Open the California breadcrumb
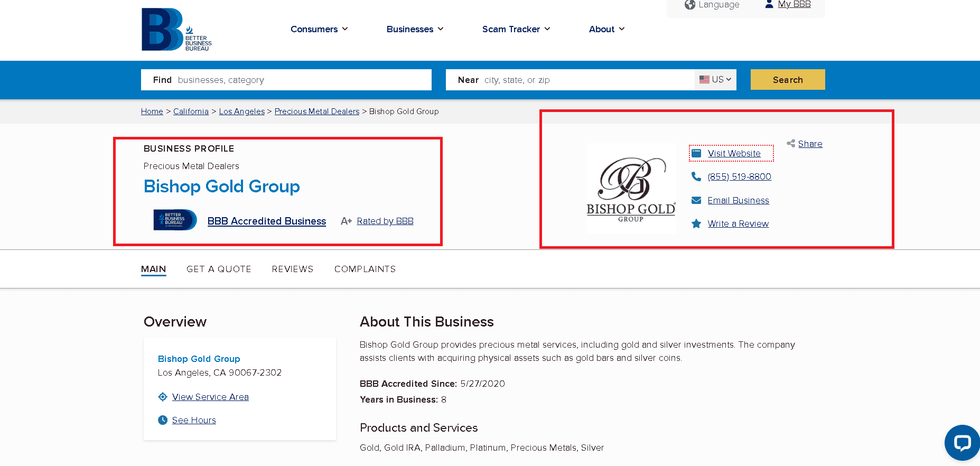Screen dimensions: 980x466 click(191, 111)
